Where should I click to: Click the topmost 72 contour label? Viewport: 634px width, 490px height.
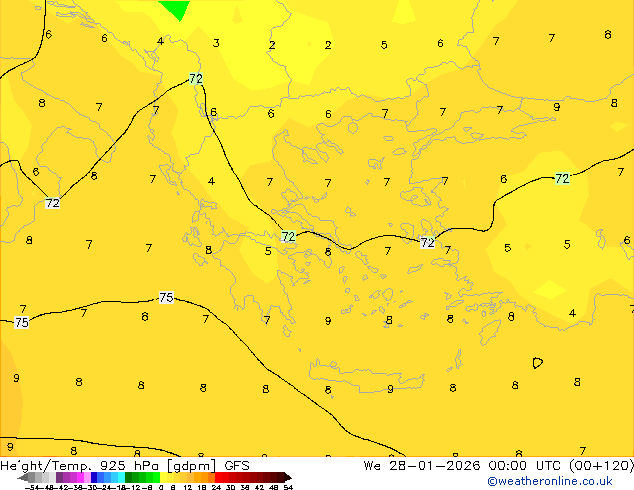(196, 78)
